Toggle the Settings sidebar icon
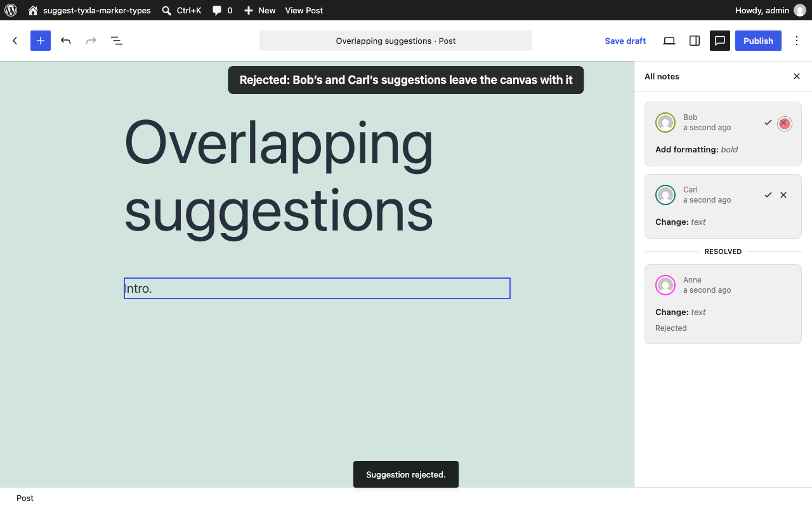The height and width of the screenshot is (508, 812). (x=695, y=41)
